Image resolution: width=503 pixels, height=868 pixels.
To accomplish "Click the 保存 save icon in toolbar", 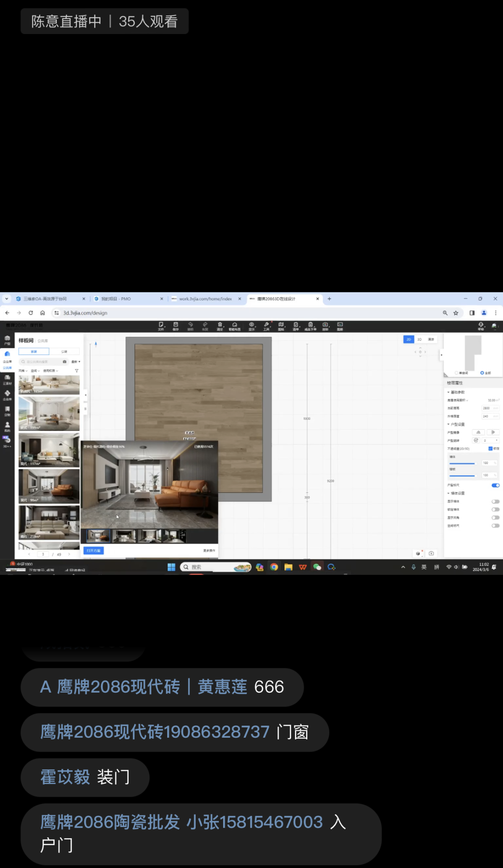I will 176,326.
